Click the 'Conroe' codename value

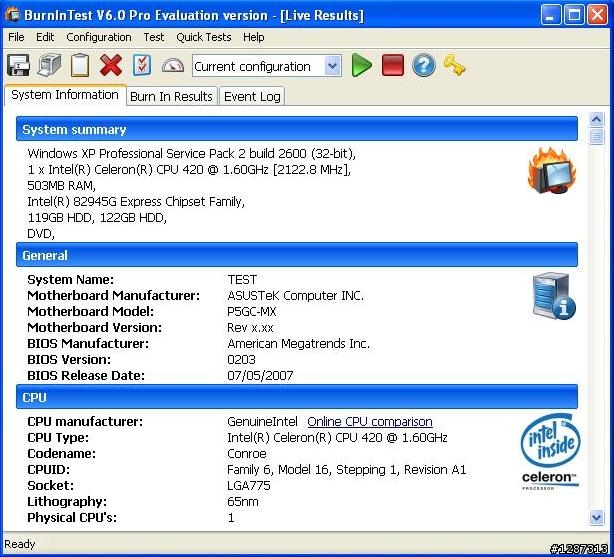tap(247, 454)
